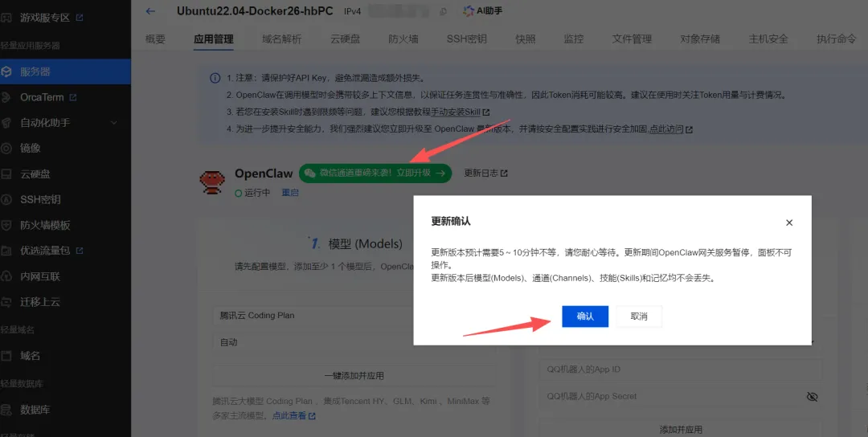Open the 执行命令 tab
The height and width of the screenshot is (437, 868).
tap(837, 39)
